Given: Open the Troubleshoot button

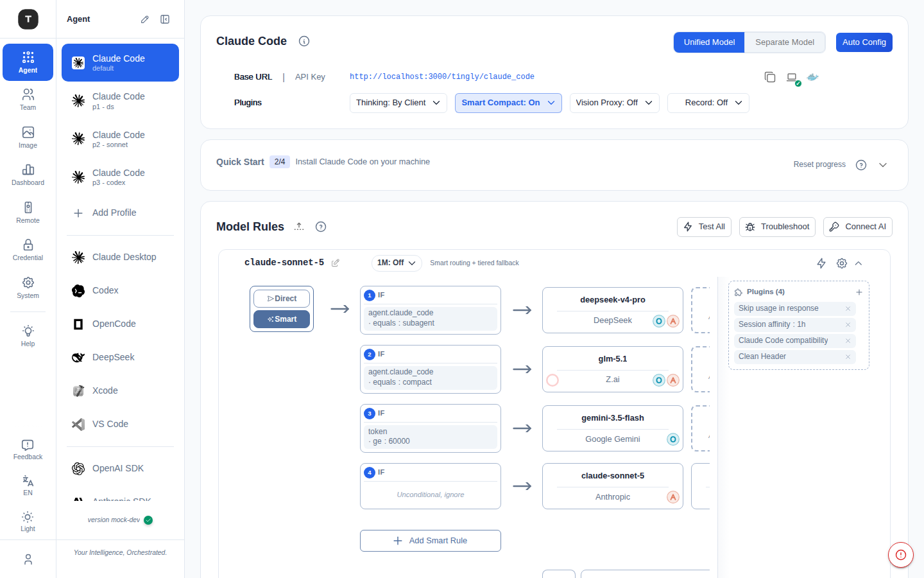Looking at the screenshot, I should point(777,227).
